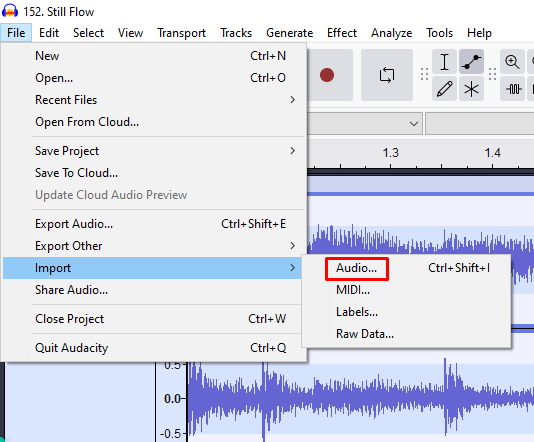534x442 pixels.
Task: Select the Selection (I-beam) tool
Action: tap(444, 62)
